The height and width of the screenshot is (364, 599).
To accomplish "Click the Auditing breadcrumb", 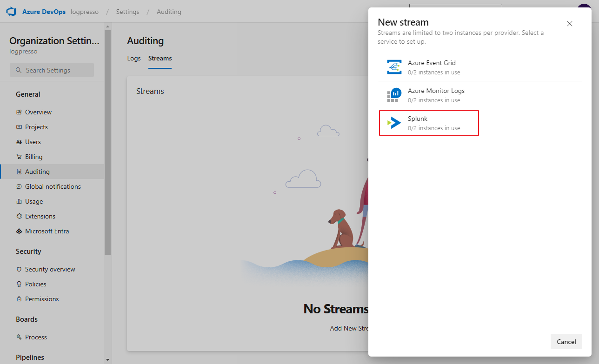I will [x=169, y=12].
